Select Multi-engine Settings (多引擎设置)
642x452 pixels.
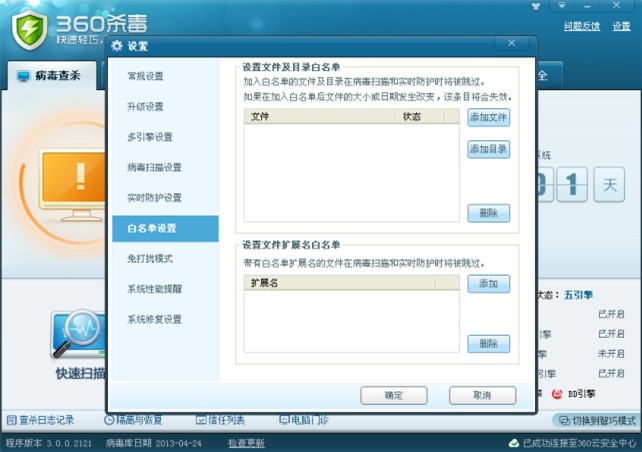pyautogui.click(x=150, y=137)
